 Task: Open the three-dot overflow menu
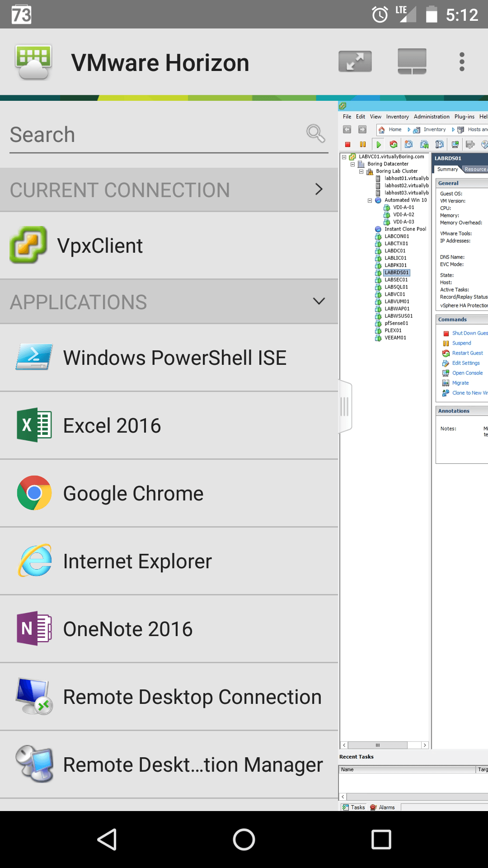pos(462,61)
